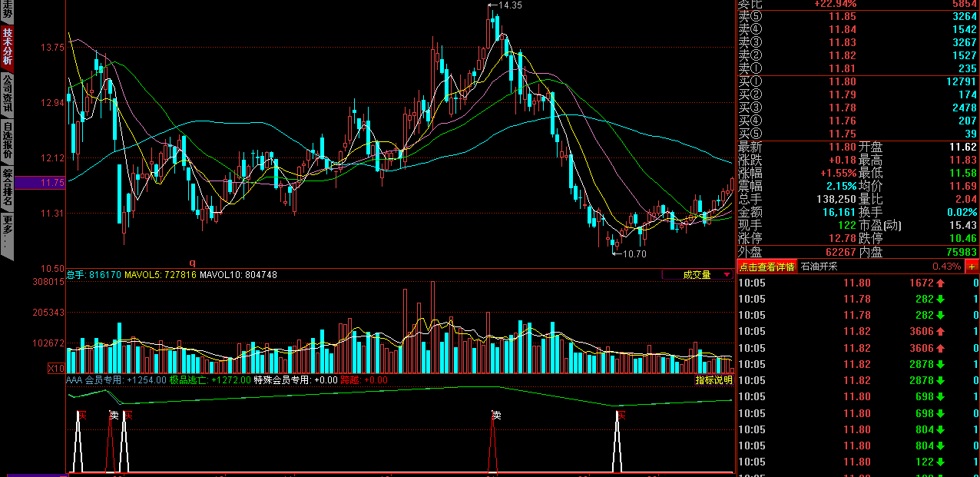This screenshot has width=980, height=477.
Task: Click the 最高 value 11.83
Action: tap(963, 160)
